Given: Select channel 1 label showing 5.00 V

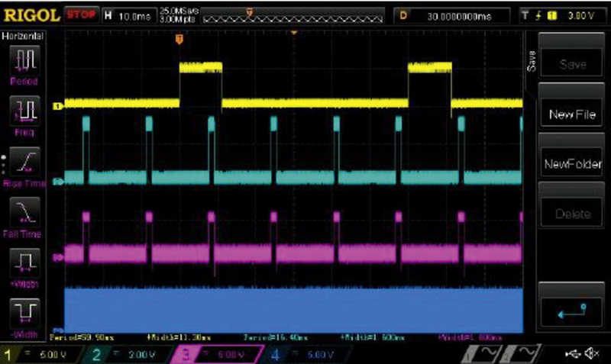Looking at the screenshot, I should (41, 355).
